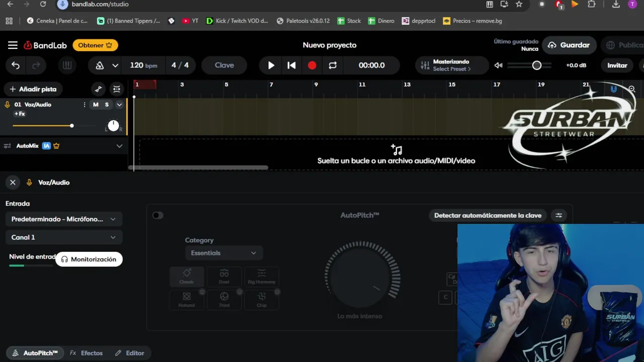Expand the AutoMix section
Image resolution: width=644 pixels, height=362 pixels.
tap(119, 146)
